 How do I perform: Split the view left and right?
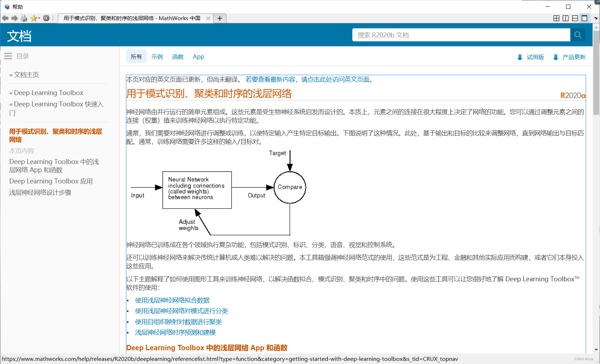(x=566, y=18)
